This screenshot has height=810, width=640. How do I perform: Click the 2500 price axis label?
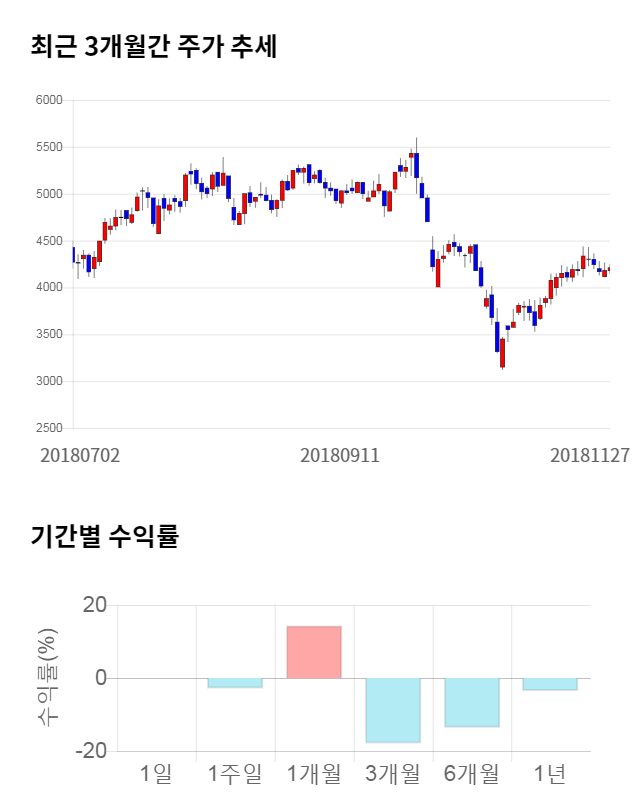tap(50, 428)
